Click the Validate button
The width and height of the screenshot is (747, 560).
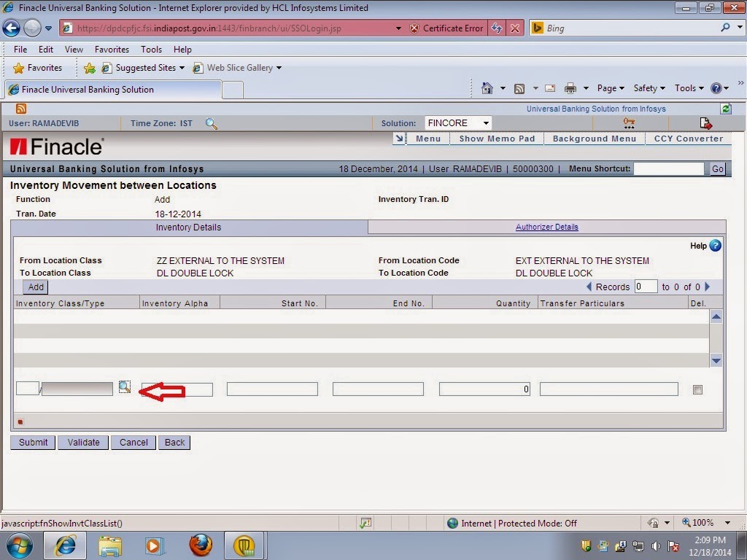pos(82,442)
